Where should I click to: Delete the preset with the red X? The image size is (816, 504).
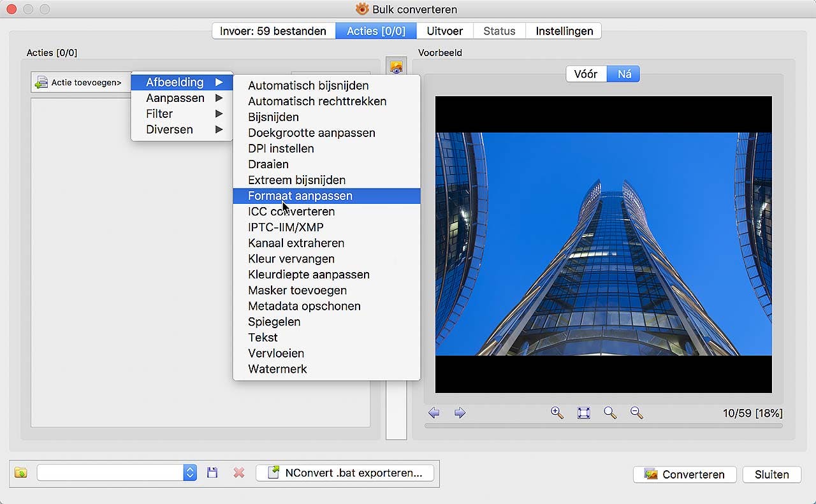click(x=239, y=473)
